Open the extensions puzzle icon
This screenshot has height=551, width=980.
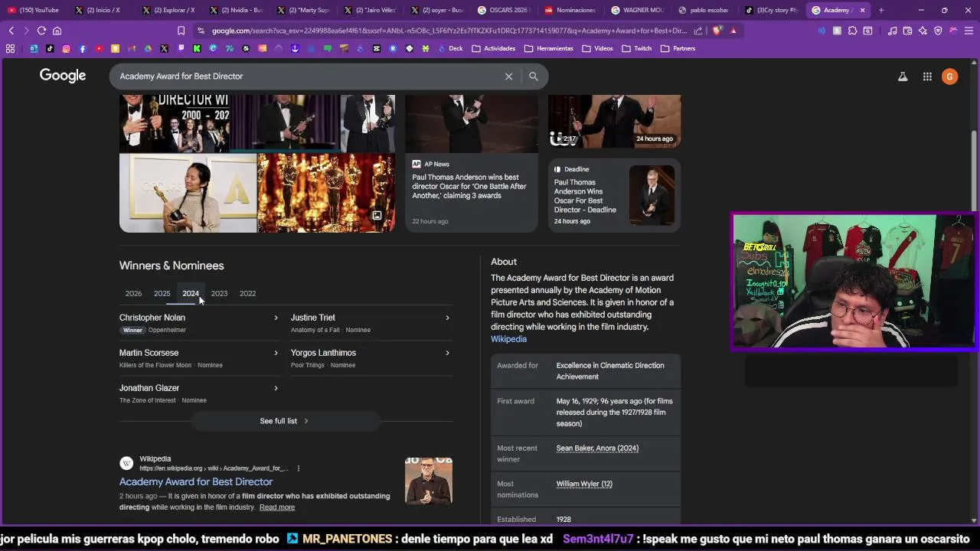click(852, 31)
